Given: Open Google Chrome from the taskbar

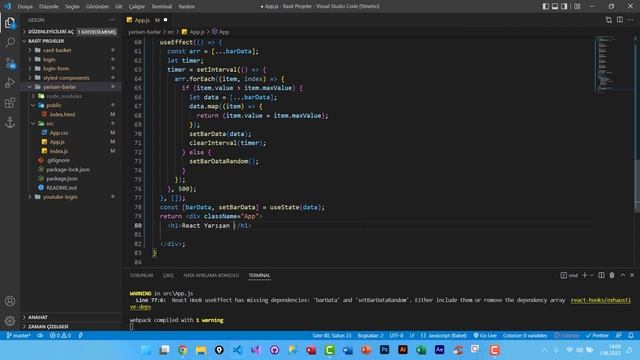Looking at the screenshot, I should coord(182,350).
